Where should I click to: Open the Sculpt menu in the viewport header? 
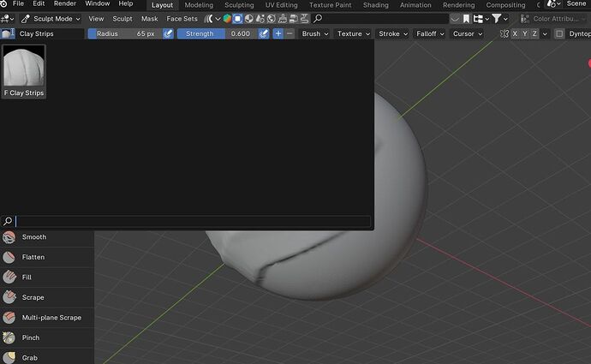(122, 19)
